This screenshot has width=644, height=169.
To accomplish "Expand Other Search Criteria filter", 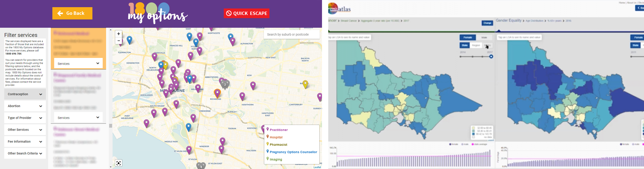I will click(25, 153).
